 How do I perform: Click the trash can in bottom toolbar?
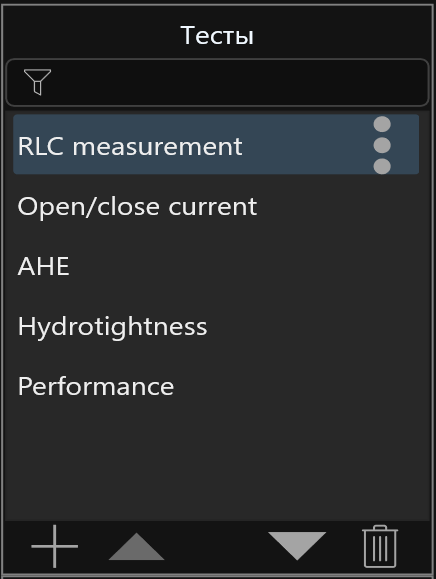[x=380, y=546]
